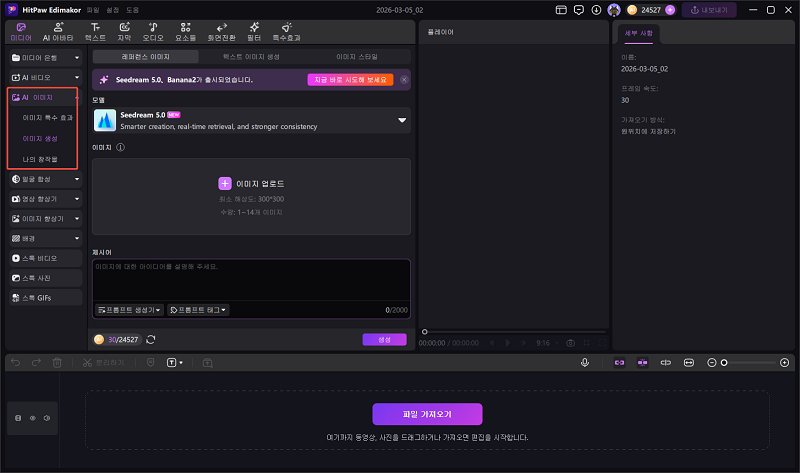
Task: Click the 내보내기 export button
Action: [x=709, y=10]
